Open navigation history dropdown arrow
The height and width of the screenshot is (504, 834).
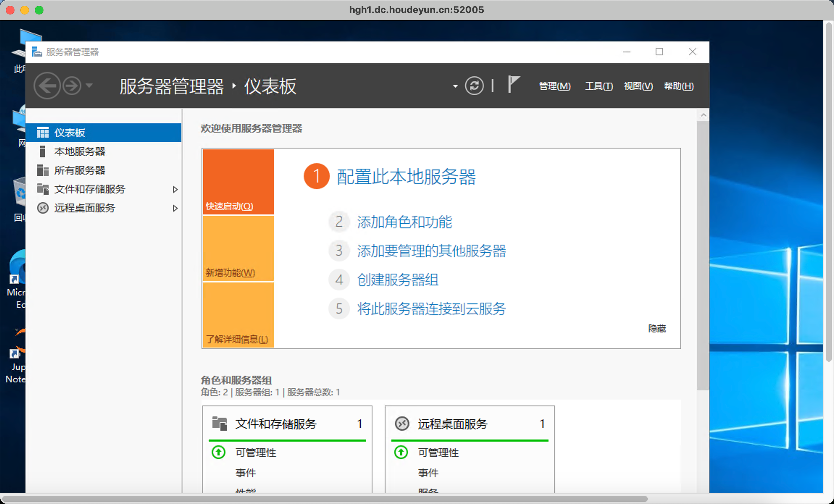point(89,86)
